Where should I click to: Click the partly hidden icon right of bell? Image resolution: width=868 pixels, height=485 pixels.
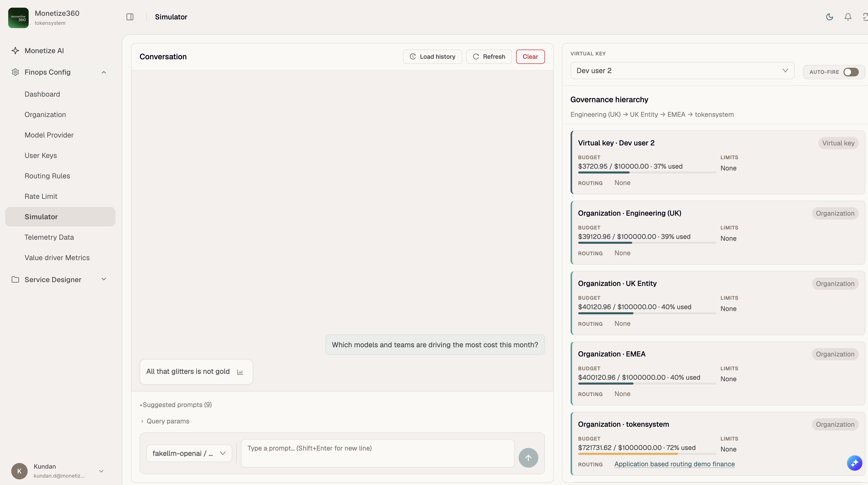[865, 17]
